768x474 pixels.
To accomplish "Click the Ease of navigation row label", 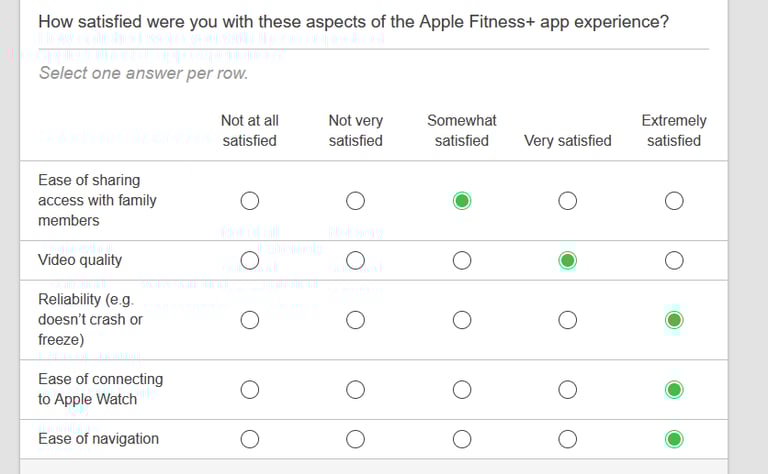I will click(98, 439).
